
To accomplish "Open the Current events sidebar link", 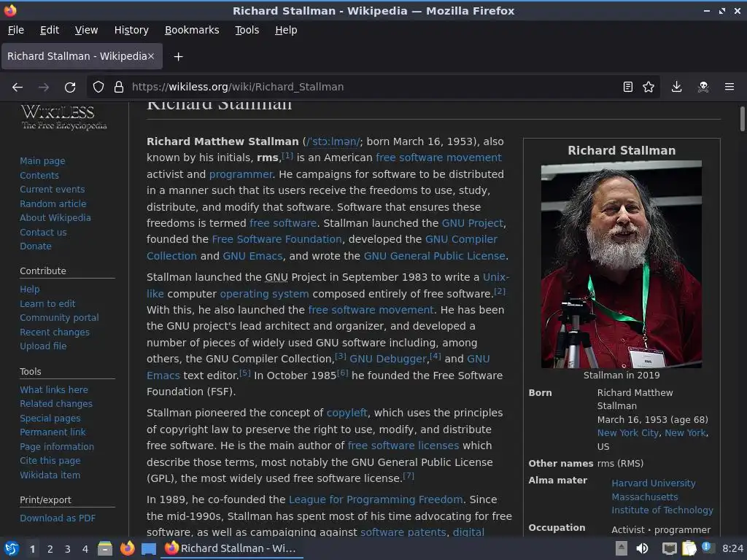I will [52, 190].
